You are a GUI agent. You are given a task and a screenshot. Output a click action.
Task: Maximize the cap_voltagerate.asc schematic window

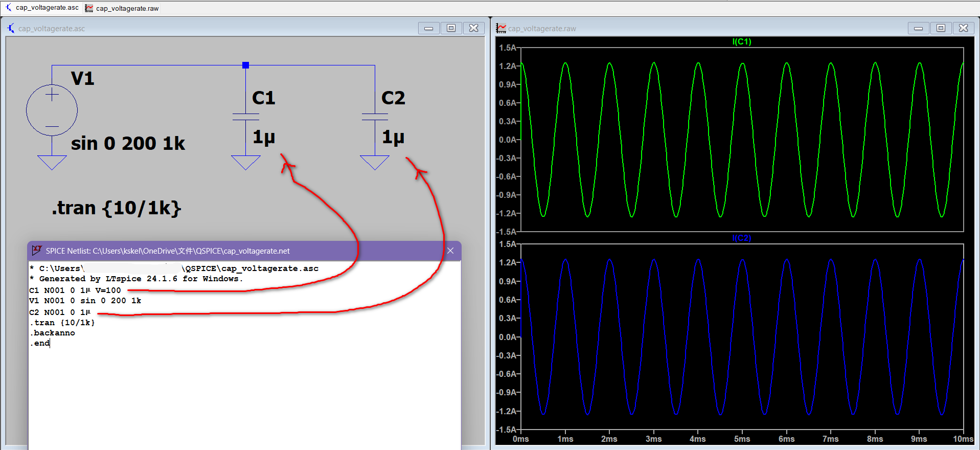pos(451,28)
